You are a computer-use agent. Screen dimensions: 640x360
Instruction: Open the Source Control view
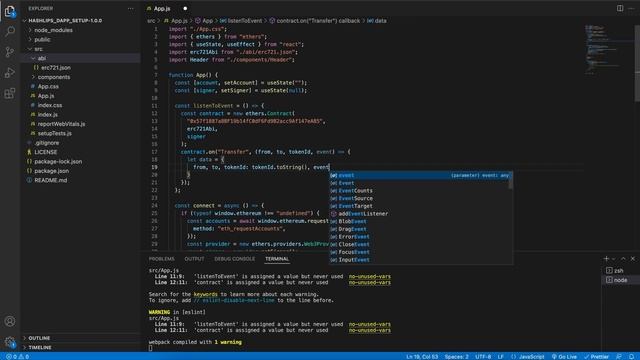[x=10, y=52]
